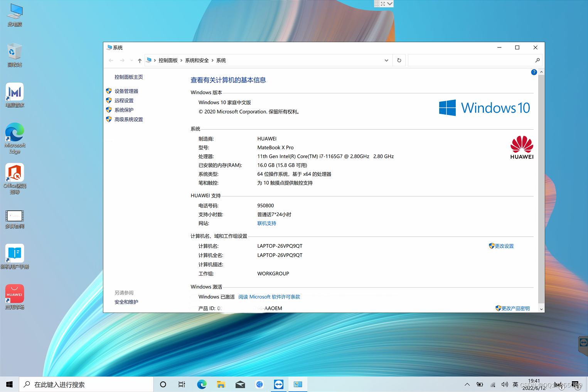Click the search magnifier icon
The width and height of the screenshot is (588, 392).
tap(537, 60)
